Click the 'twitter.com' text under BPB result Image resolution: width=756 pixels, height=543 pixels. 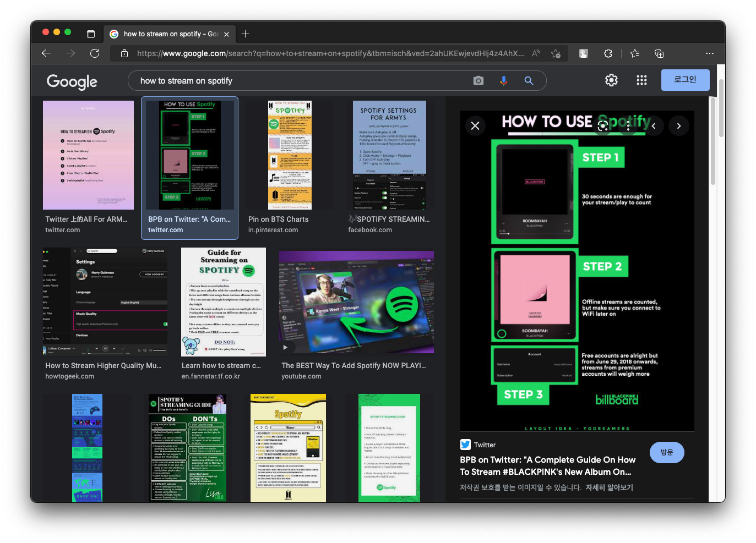pos(165,230)
